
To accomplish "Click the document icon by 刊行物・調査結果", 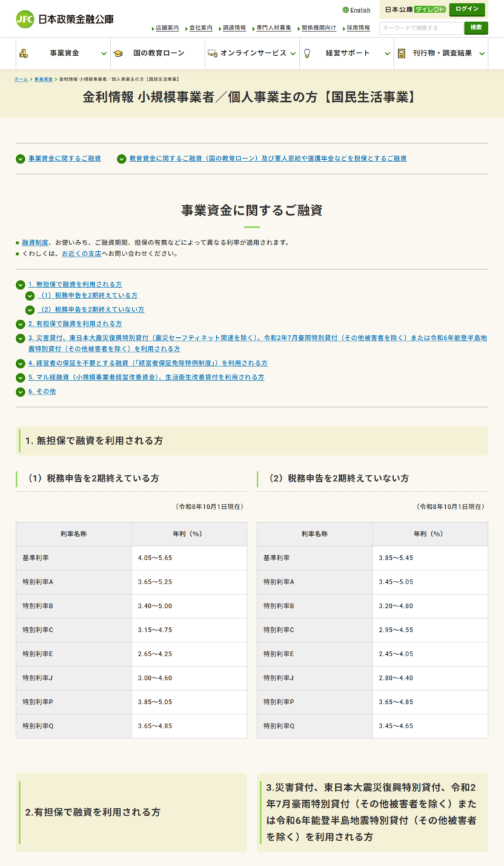I will tap(402, 53).
